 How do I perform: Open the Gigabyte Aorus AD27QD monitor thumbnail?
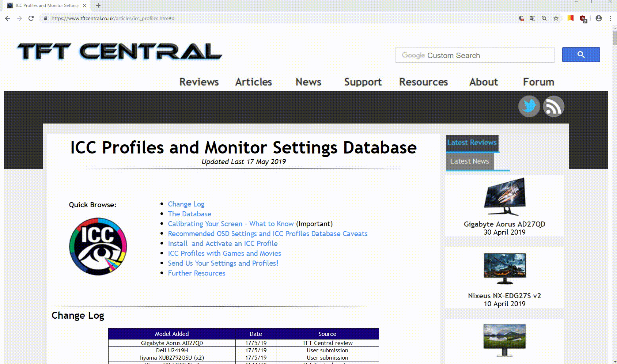click(504, 197)
